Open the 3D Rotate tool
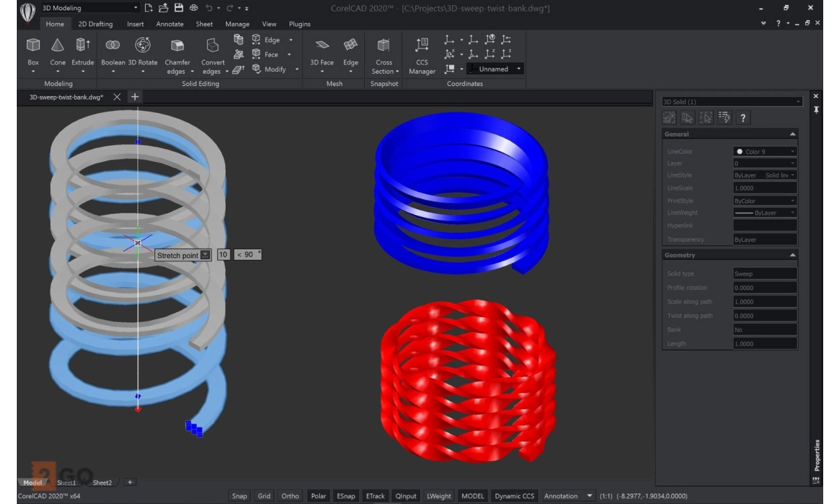Viewport: 840px width, 504px height. [x=142, y=46]
